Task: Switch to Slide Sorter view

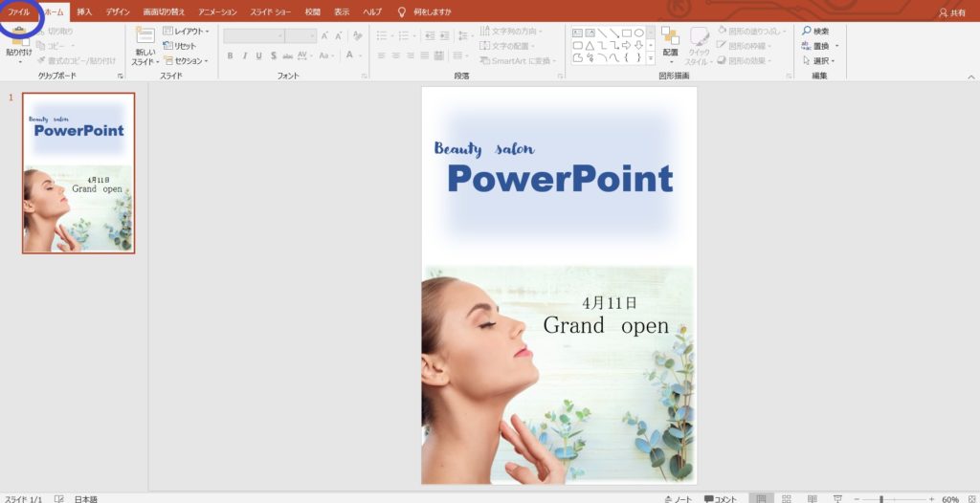Action: point(787,498)
